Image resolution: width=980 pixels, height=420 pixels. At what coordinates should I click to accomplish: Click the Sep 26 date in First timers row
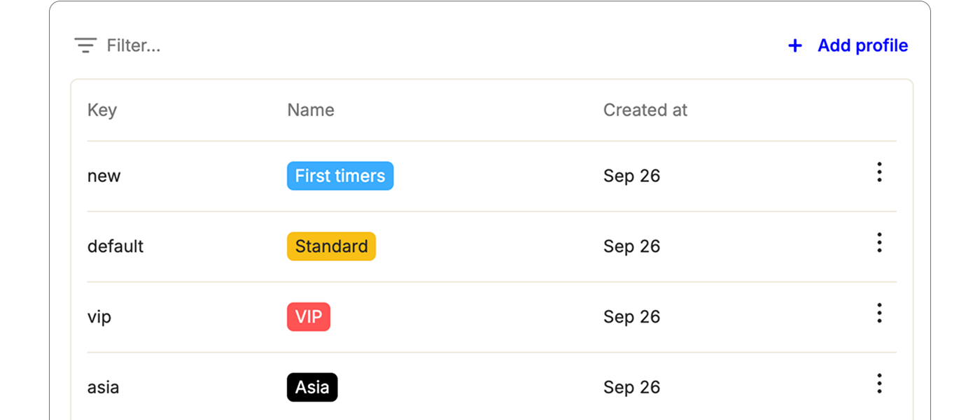coord(631,176)
